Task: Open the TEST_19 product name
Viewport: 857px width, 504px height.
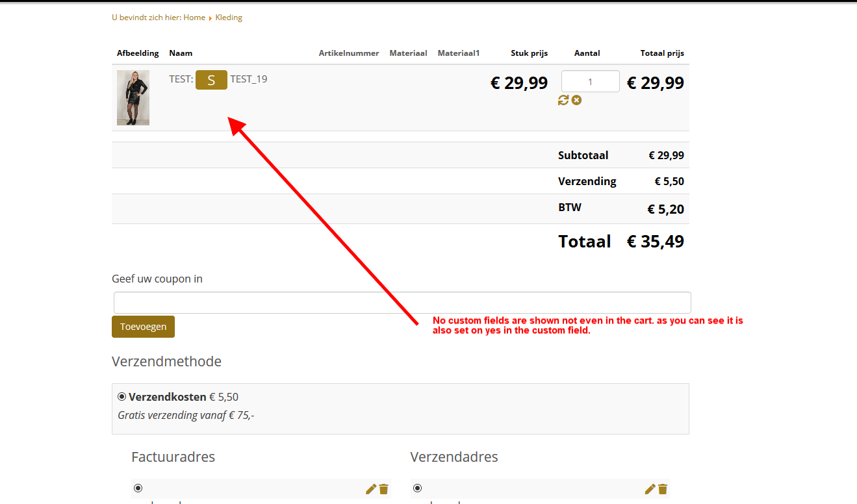Action: pyautogui.click(x=249, y=79)
